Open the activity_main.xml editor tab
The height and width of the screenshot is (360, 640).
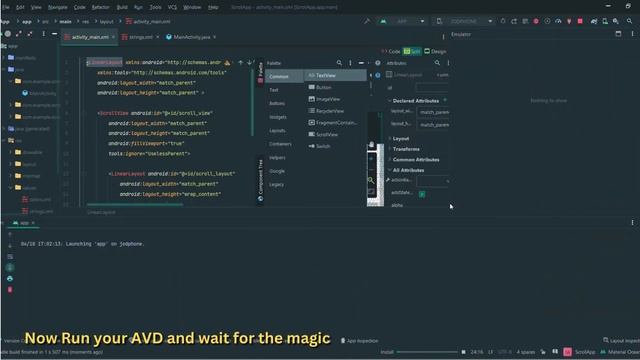coord(90,37)
